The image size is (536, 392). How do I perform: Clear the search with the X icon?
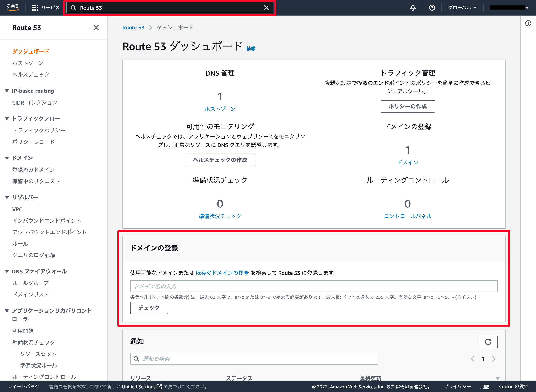266,8
